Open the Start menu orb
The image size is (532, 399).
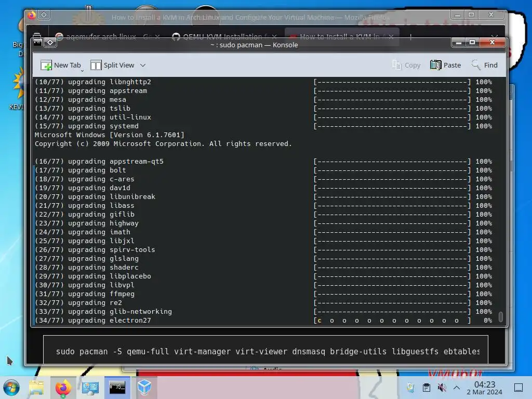click(11, 388)
